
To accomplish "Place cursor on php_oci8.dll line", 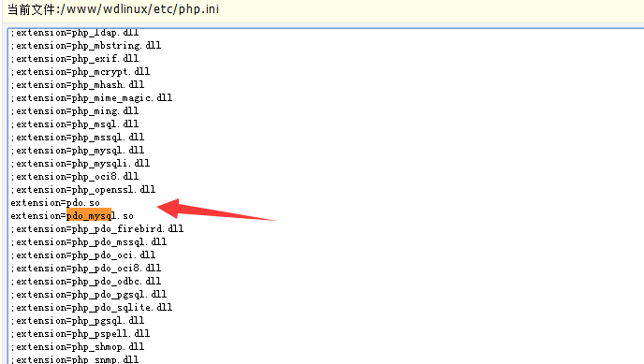I will (74, 177).
